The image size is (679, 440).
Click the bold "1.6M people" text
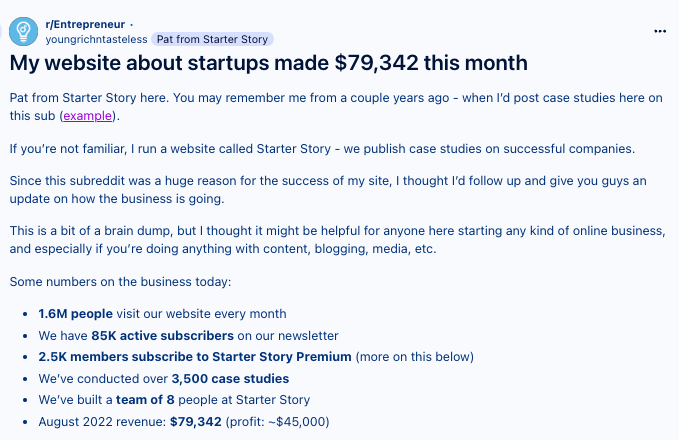point(76,314)
